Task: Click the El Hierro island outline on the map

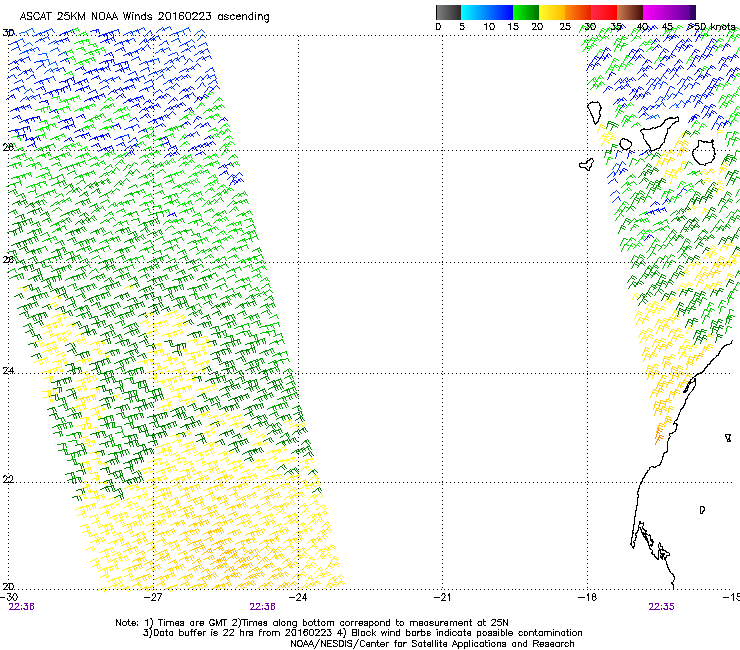Action: pyautogui.click(x=587, y=164)
